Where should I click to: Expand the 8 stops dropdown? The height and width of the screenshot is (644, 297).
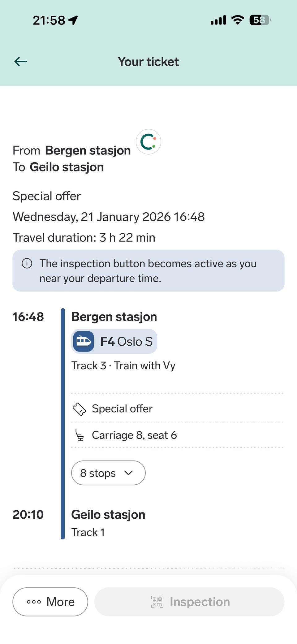108,473
